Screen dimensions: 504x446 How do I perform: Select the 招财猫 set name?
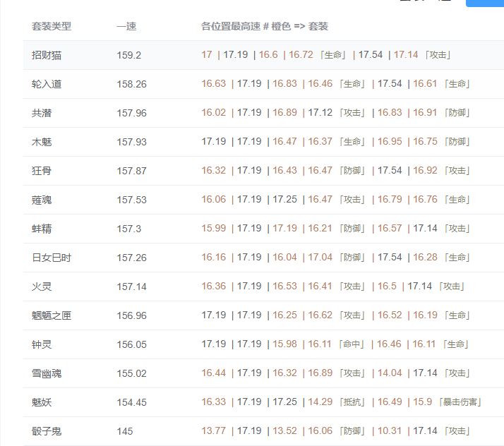(x=47, y=55)
